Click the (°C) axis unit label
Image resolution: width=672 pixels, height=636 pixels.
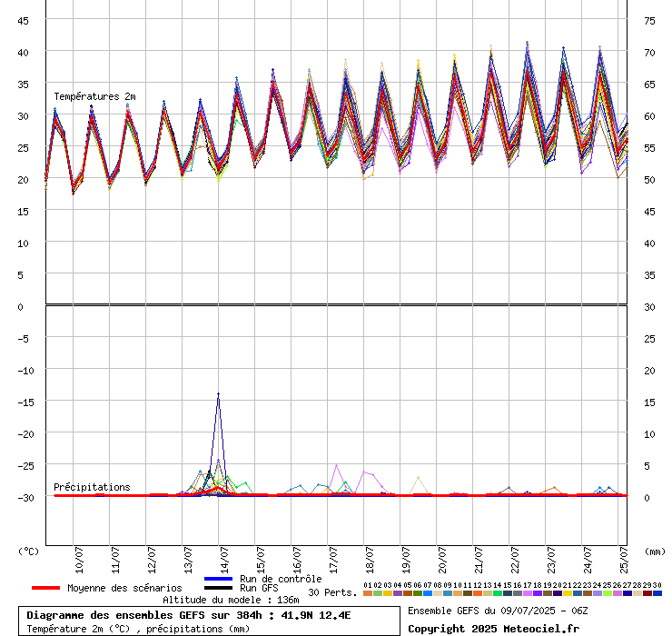click(28, 552)
